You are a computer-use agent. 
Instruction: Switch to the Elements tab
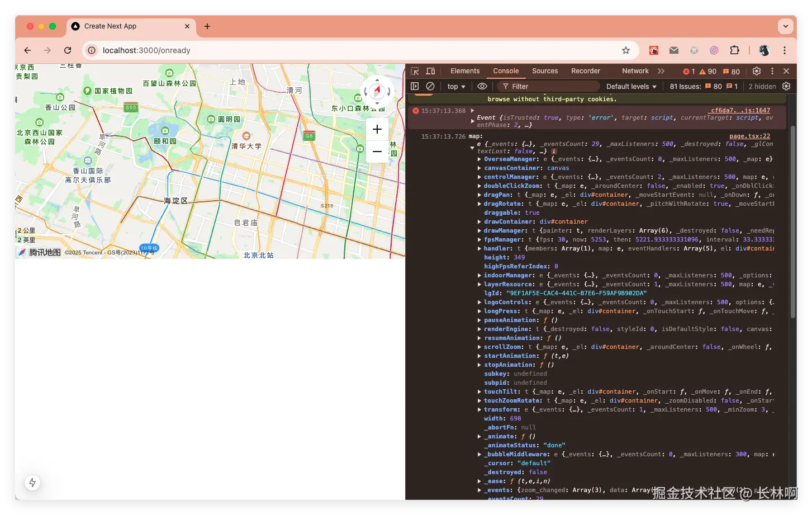tap(465, 71)
